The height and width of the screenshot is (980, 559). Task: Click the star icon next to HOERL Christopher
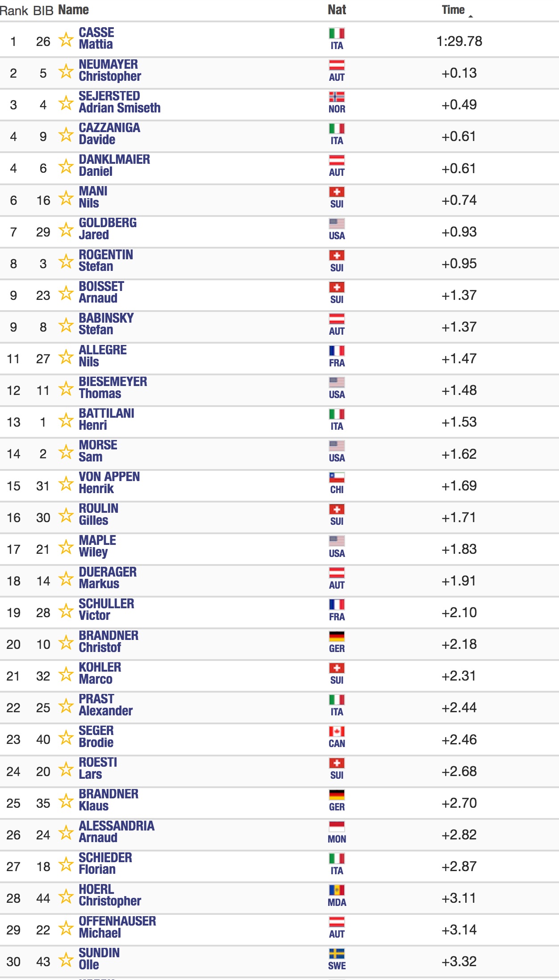pos(66,897)
